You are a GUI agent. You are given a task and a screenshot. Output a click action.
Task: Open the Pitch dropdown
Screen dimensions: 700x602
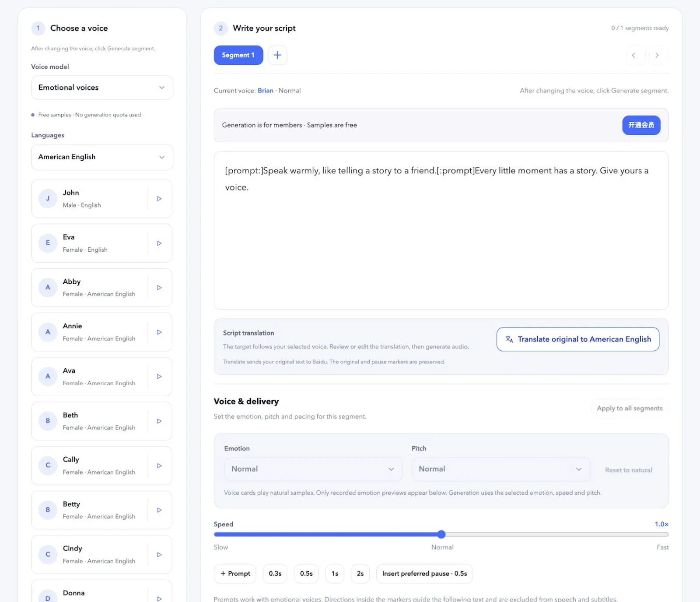pyautogui.click(x=500, y=469)
